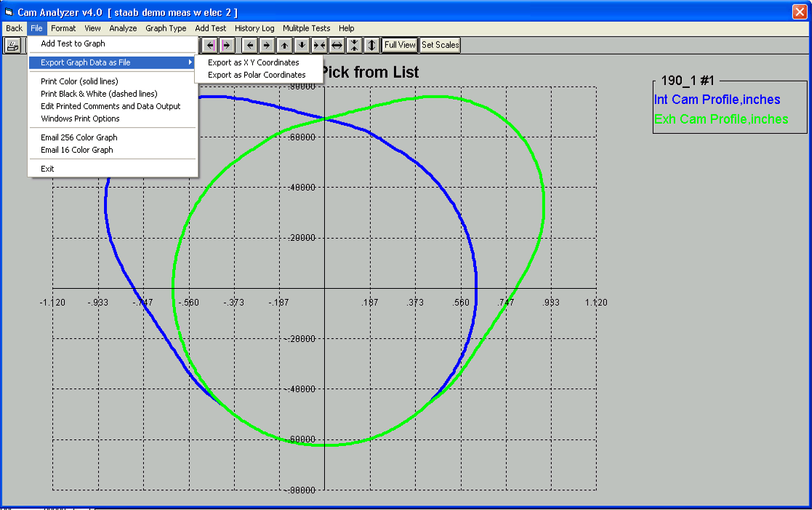Select Export as X Y Coordinates

[x=259, y=62]
